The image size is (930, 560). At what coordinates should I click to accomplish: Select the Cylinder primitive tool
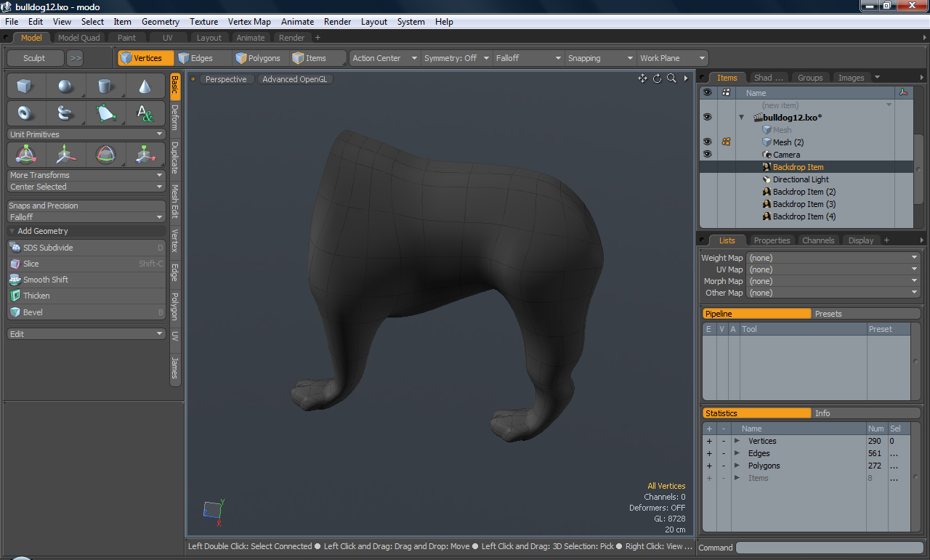click(105, 86)
